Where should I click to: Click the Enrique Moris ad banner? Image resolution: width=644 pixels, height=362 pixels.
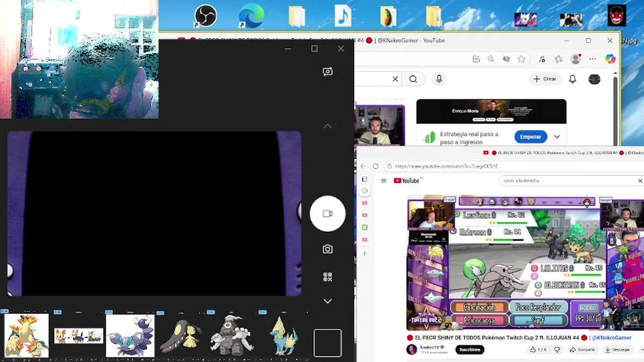[x=491, y=111]
